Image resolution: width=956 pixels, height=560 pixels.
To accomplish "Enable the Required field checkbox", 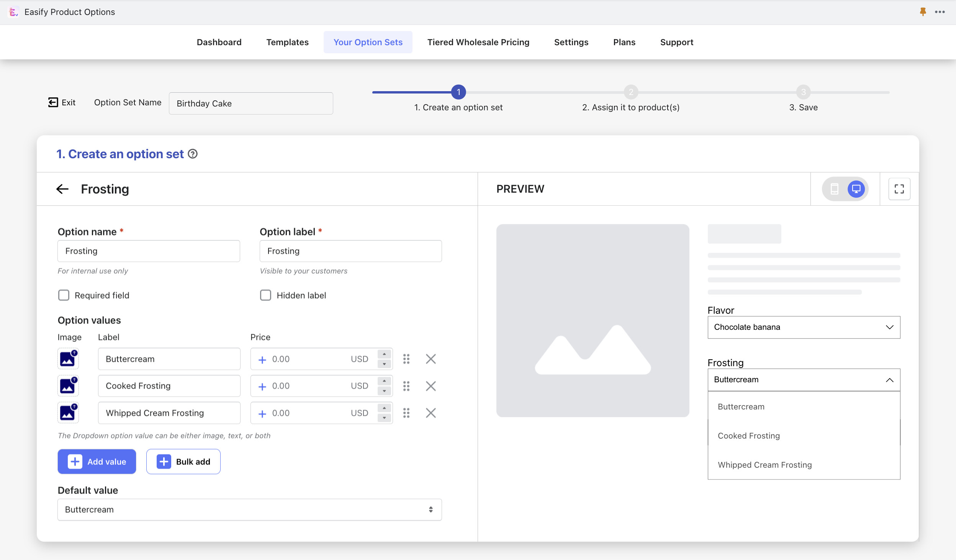I will click(x=64, y=295).
